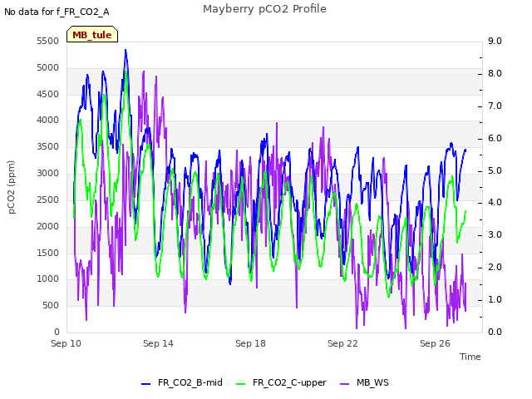Screen dimensions: 532x399
Task: Select the chart title Mayberry pCO2 Profile
Action: (x=264, y=9)
